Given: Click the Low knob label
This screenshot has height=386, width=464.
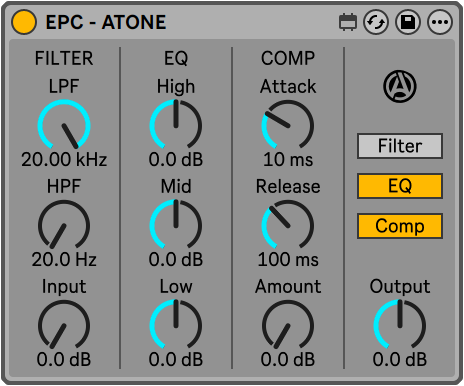Looking at the screenshot, I should [176, 286].
